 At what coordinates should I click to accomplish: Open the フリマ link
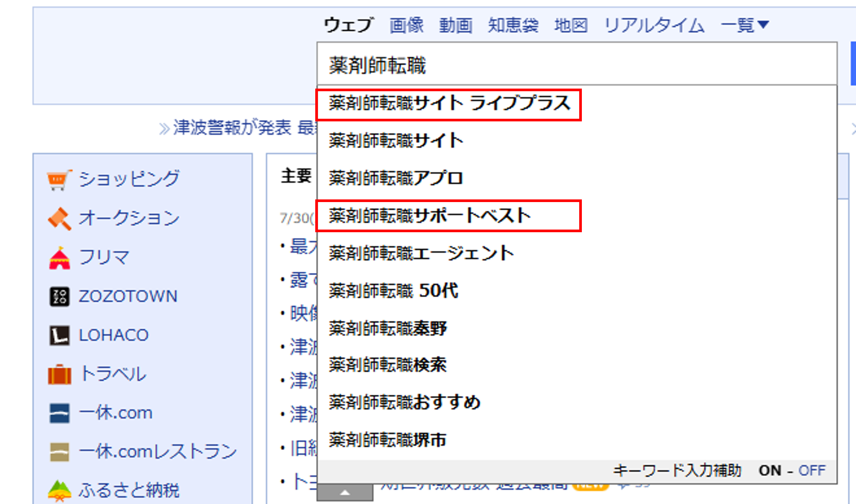pyautogui.click(x=104, y=257)
